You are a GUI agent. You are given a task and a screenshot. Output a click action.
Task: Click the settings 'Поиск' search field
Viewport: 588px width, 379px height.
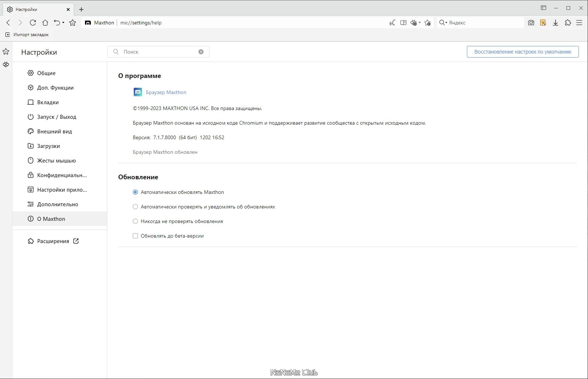[x=159, y=52]
